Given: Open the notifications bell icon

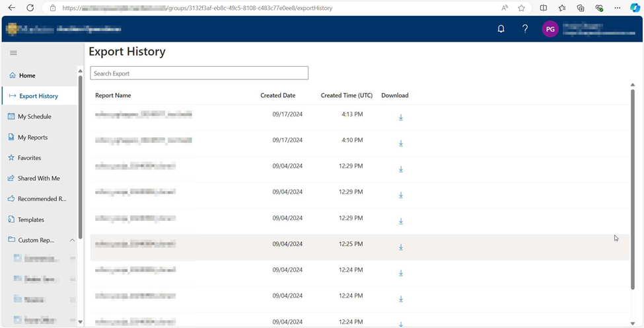Looking at the screenshot, I should [x=501, y=29].
